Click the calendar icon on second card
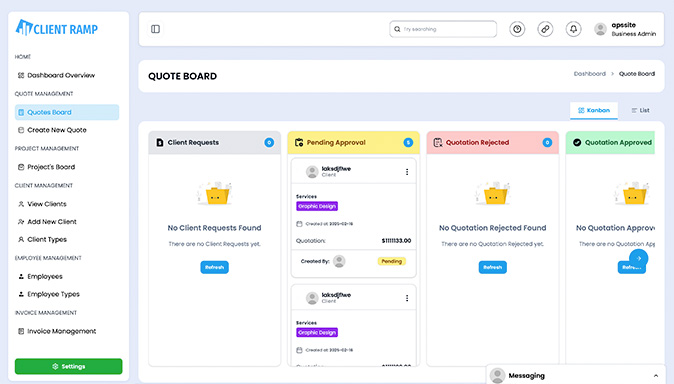The image size is (674, 384). tap(299, 350)
